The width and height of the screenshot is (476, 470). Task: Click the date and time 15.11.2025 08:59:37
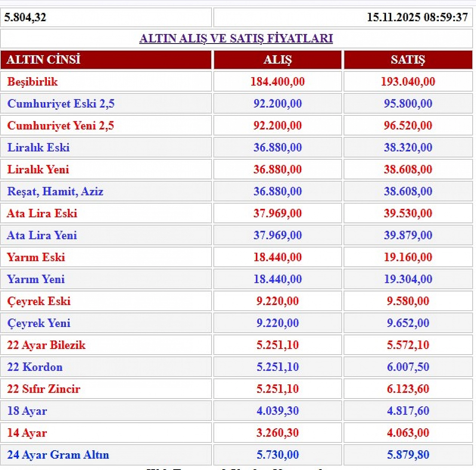click(x=417, y=17)
